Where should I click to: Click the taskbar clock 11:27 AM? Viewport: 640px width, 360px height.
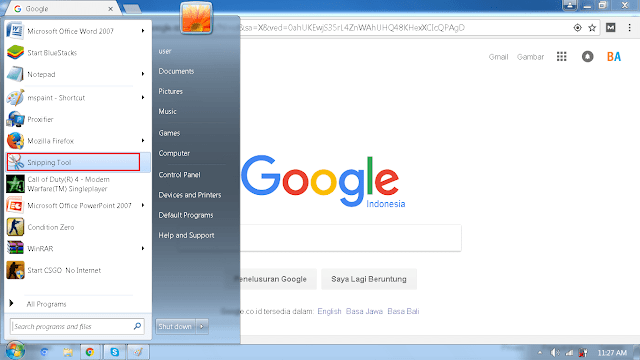click(612, 353)
